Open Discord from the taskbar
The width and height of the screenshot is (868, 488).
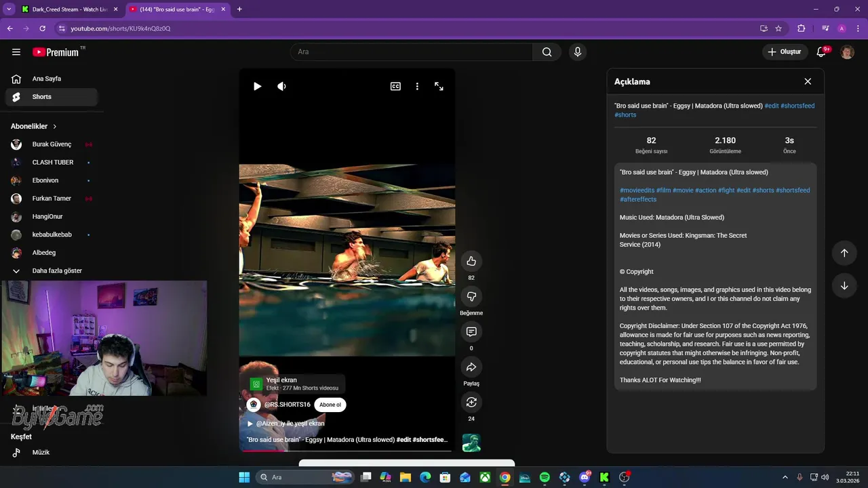(585, 477)
